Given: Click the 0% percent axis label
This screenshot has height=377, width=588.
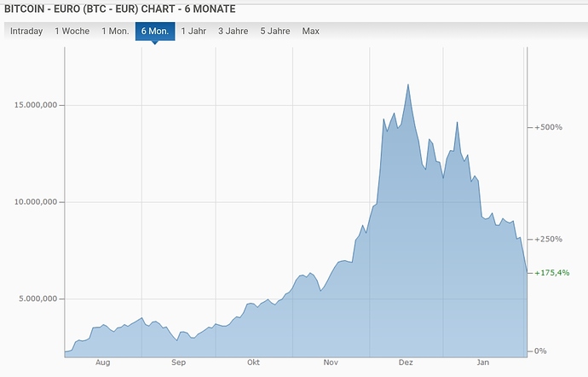Looking at the screenshot, I should [x=540, y=351].
